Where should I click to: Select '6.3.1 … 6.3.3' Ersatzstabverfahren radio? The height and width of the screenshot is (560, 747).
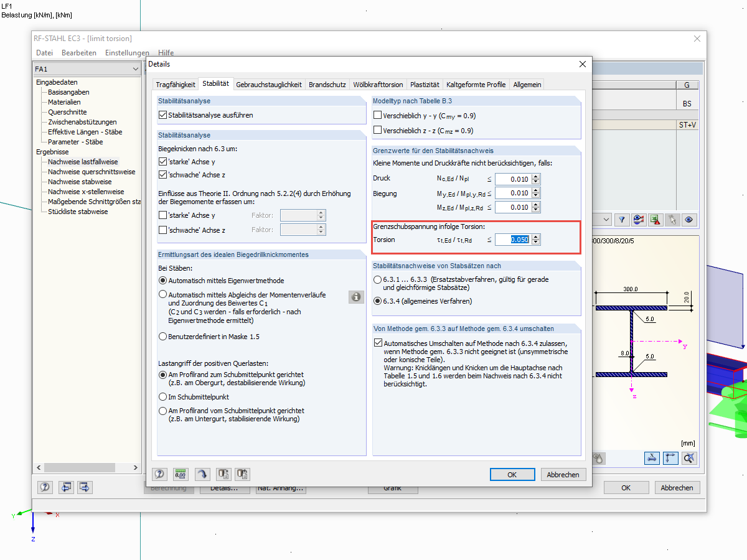(378, 280)
